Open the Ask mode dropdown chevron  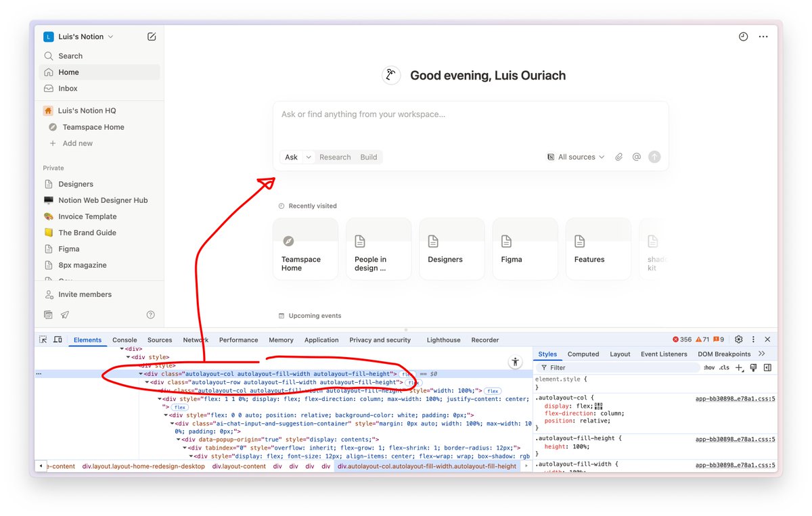click(x=309, y=157)
